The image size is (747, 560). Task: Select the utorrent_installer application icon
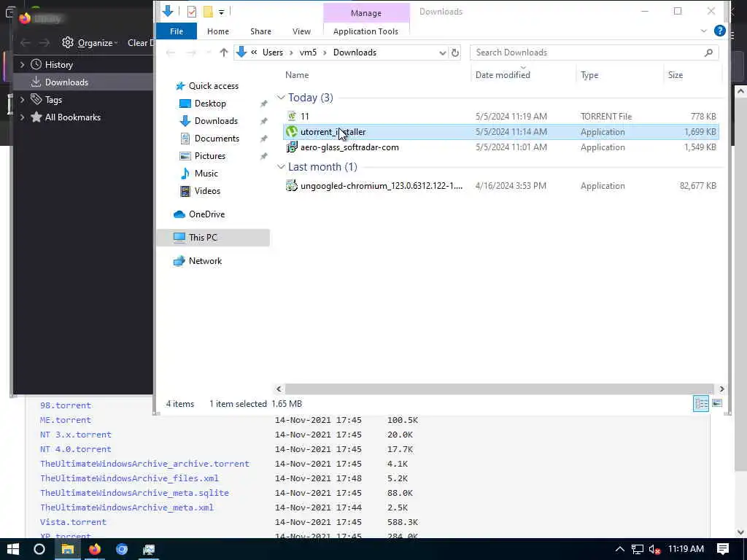click(292, 132)
